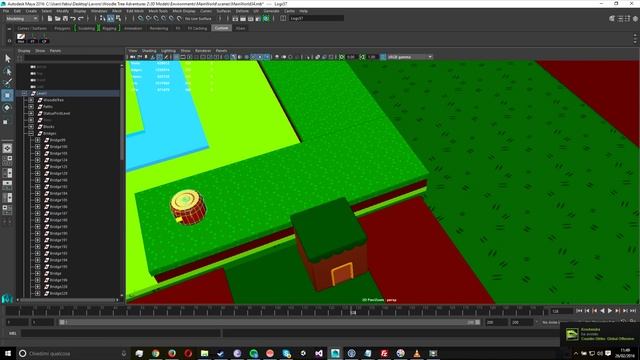Create a new scene from status line
Screen dimensions: 640x360
[x=50, y=18]
